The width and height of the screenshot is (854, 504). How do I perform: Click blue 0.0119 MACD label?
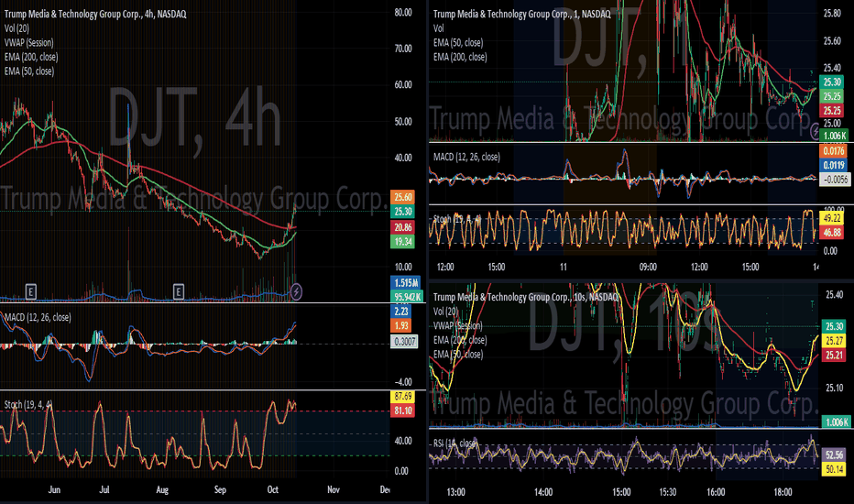point(834,165)
